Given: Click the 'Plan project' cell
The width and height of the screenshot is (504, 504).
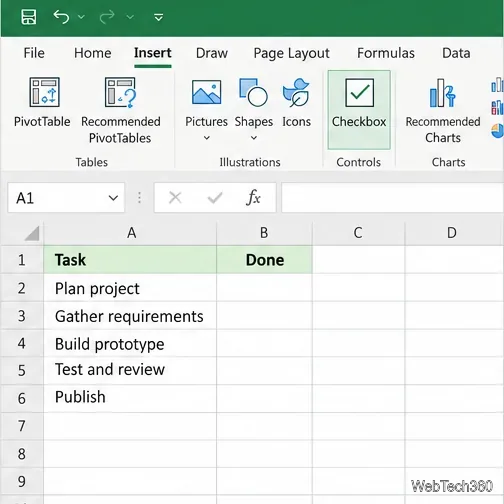Looking at the screenshot, I should [x=130, y=288].
